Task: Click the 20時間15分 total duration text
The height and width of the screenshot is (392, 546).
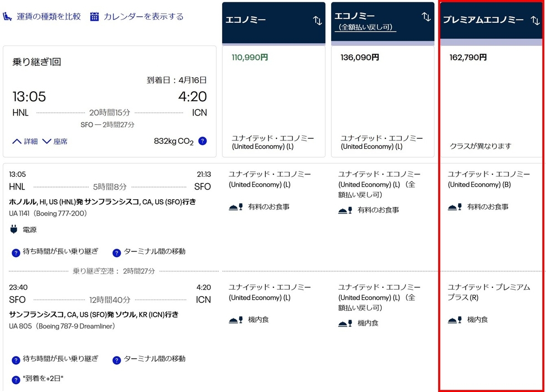Action: pyautogui.click(x=109, y=113)
